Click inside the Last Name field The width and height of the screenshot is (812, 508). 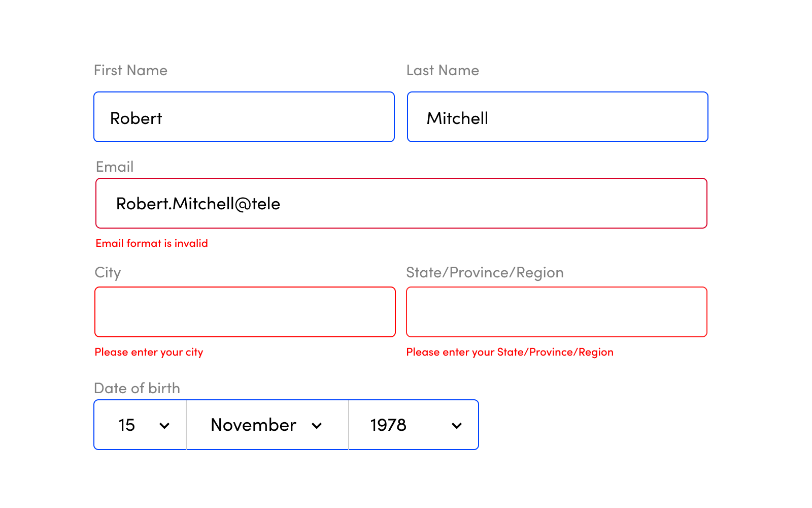(x=557, y=117)
